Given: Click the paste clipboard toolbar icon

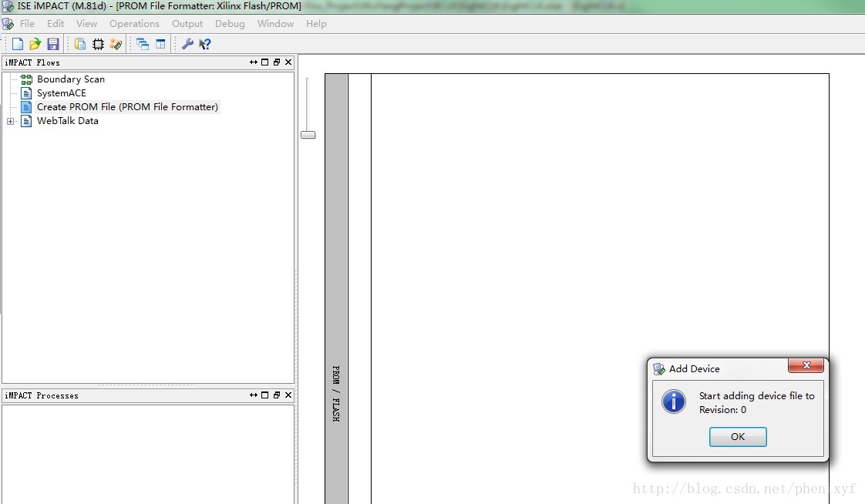Looking at the screenshot, I should point(80,44).
